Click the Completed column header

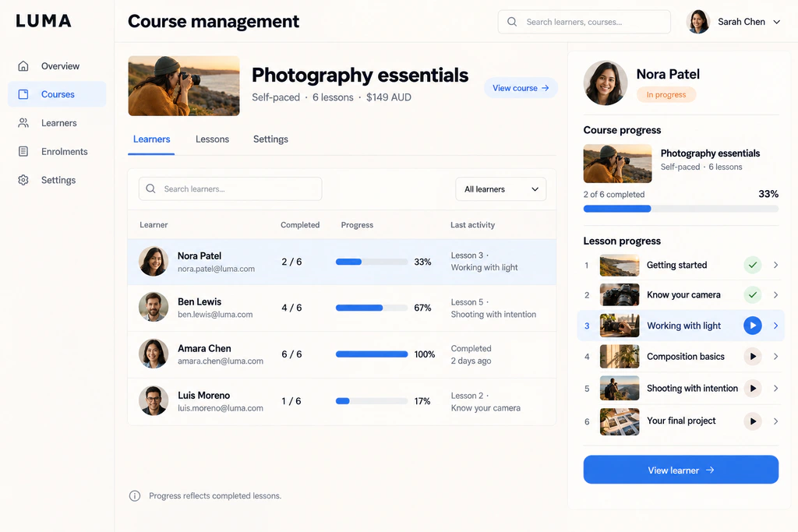click(x=300, y=225)
